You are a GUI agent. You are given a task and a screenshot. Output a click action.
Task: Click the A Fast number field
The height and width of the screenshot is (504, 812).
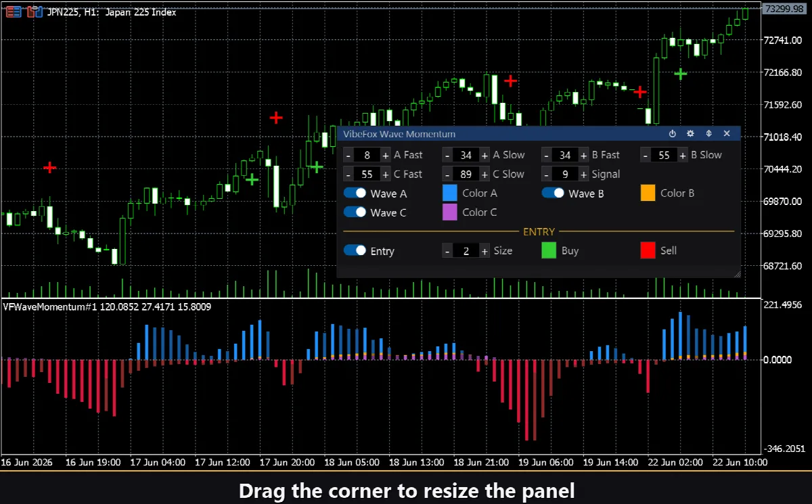(367, 156)
